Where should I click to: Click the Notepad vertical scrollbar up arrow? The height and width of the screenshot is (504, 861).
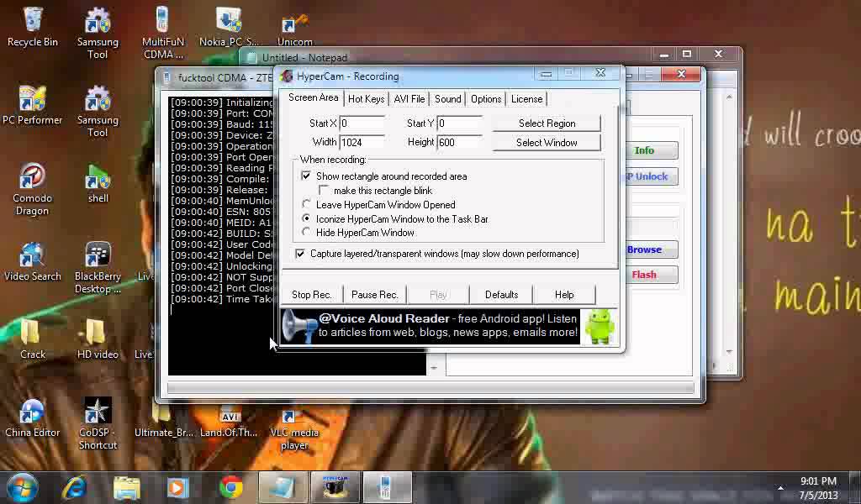(729, 97)
